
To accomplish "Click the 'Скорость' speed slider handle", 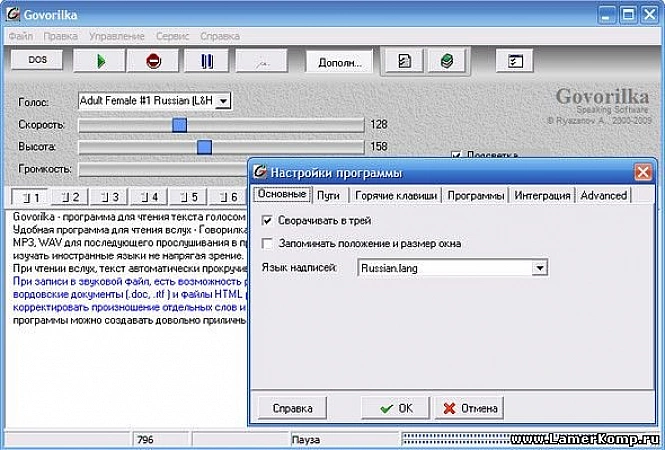I will 179,125.
